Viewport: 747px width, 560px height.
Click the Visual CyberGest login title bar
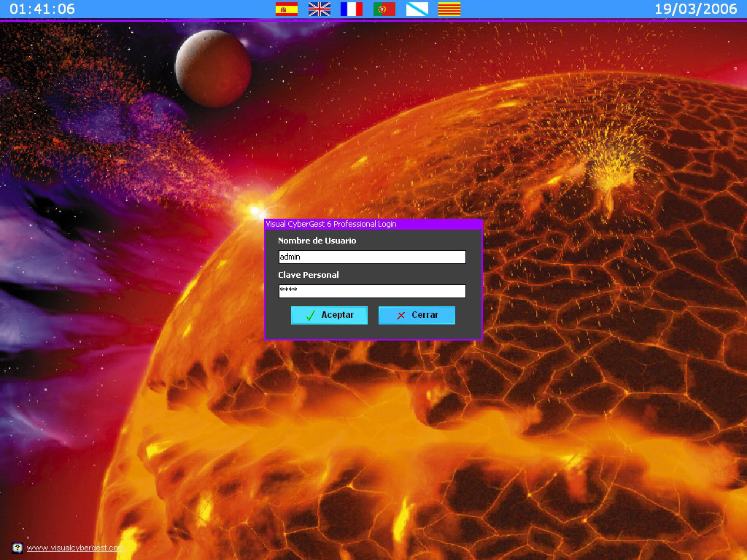point(372,224)
